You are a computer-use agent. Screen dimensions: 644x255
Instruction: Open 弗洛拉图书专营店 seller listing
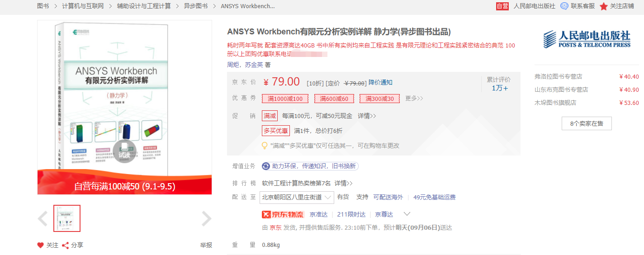tap(558, 76)
